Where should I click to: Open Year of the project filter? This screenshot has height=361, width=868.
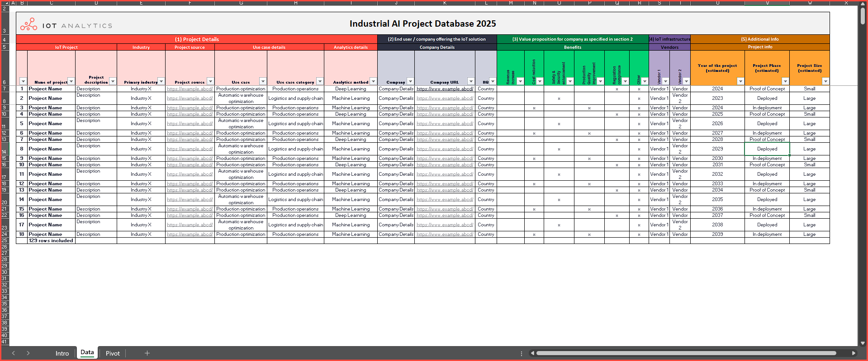(x=740, y=81)
